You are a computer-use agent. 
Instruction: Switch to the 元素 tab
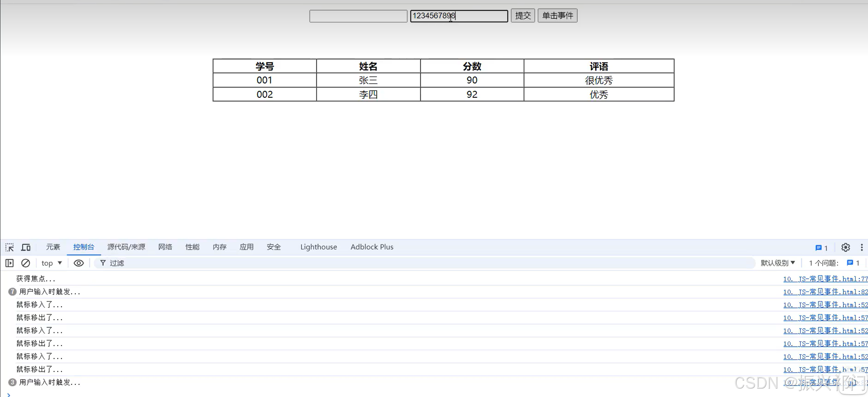tap(53, 247)
